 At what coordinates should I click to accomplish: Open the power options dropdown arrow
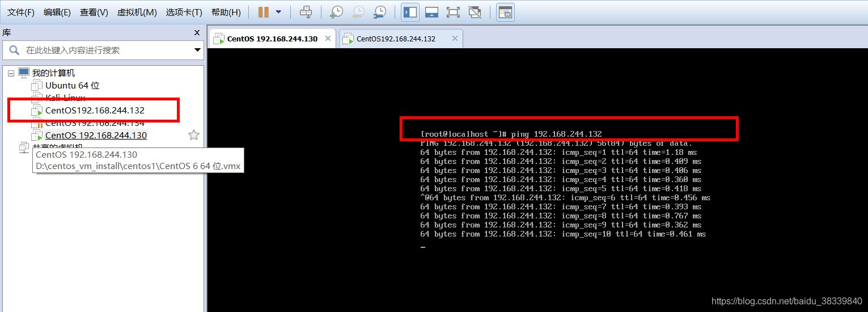(x=278, y=12)
